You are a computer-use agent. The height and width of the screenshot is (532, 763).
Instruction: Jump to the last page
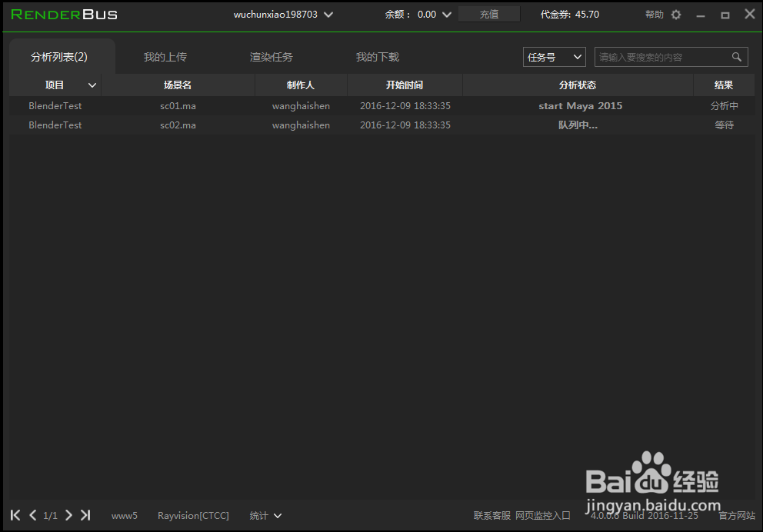click(85, 515)
